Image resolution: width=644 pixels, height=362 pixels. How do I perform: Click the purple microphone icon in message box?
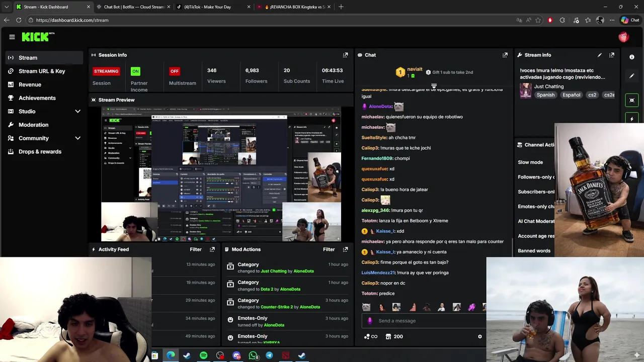click(370, 321)
